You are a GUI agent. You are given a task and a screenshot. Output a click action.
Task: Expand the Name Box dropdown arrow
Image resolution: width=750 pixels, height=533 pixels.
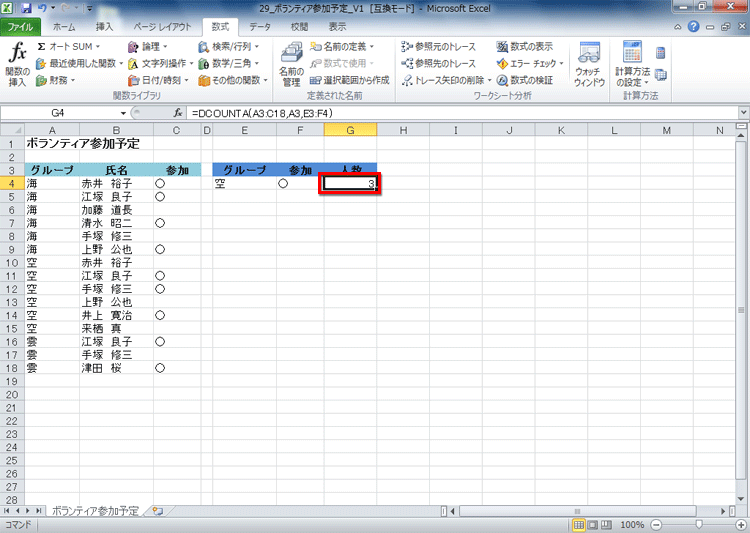coord(123,113)
